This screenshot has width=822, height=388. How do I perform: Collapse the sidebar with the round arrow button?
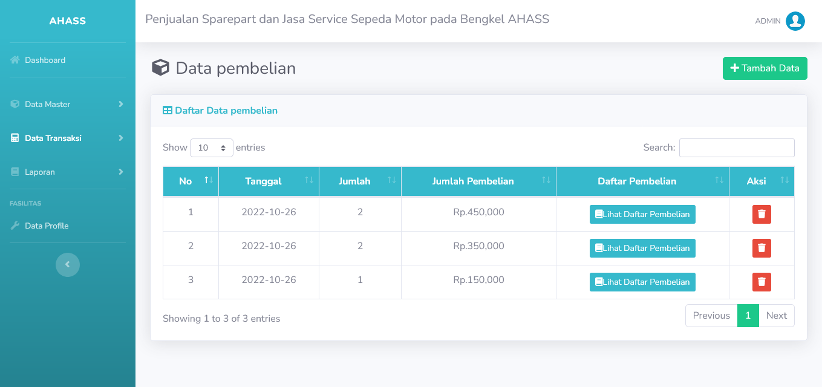[68, 265]
